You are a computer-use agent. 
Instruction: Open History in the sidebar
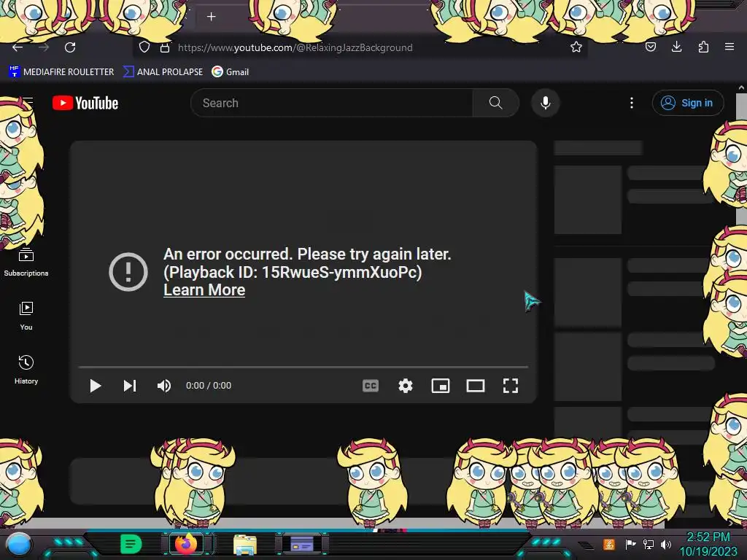point(26,370)
